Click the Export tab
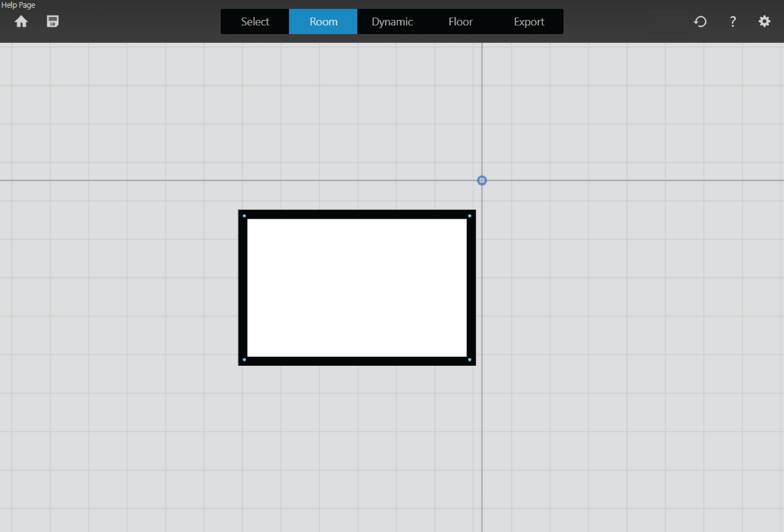784x532 pixels. (529, 22)
